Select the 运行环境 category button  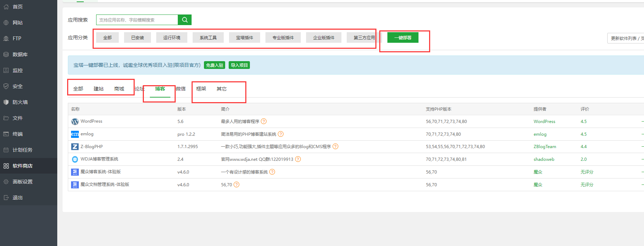point(172,37)
